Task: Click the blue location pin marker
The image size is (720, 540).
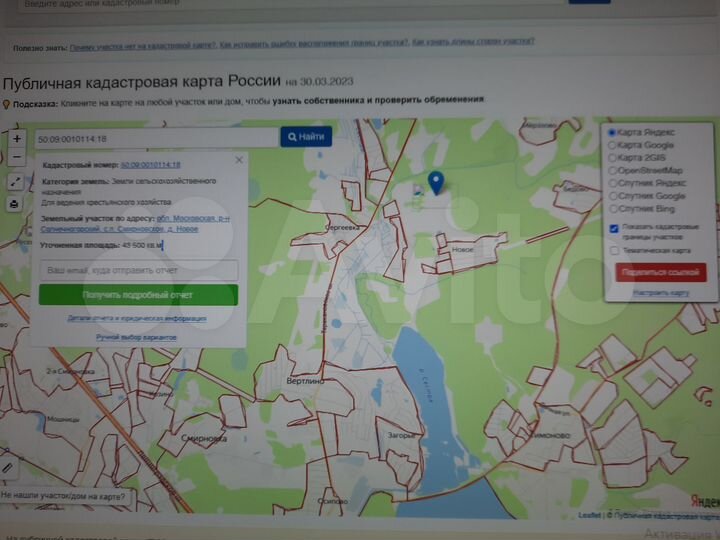Action: (x=436, y=183)
